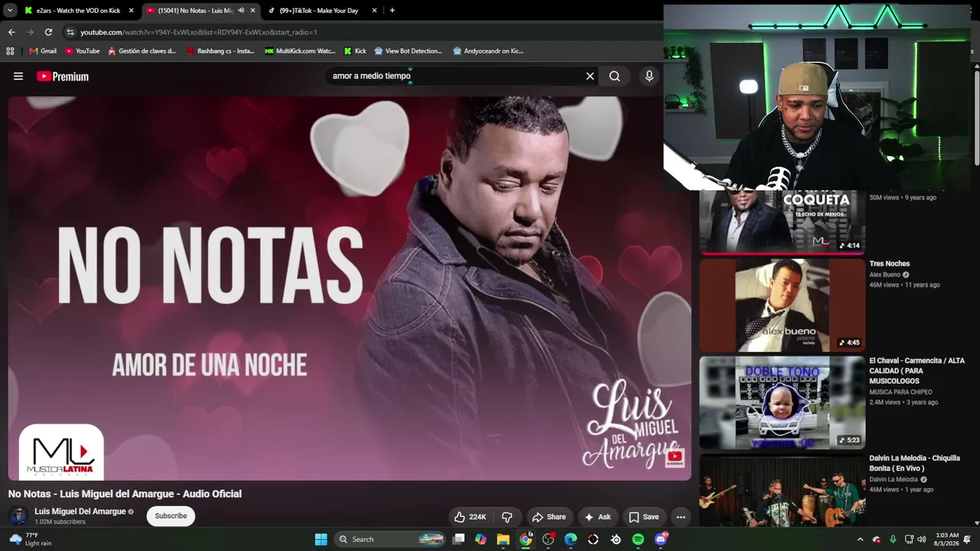Image resolution: width=980 pixels, height=551 pixels.
Task: Dislike the No Notas video
Action: [507, 517]
